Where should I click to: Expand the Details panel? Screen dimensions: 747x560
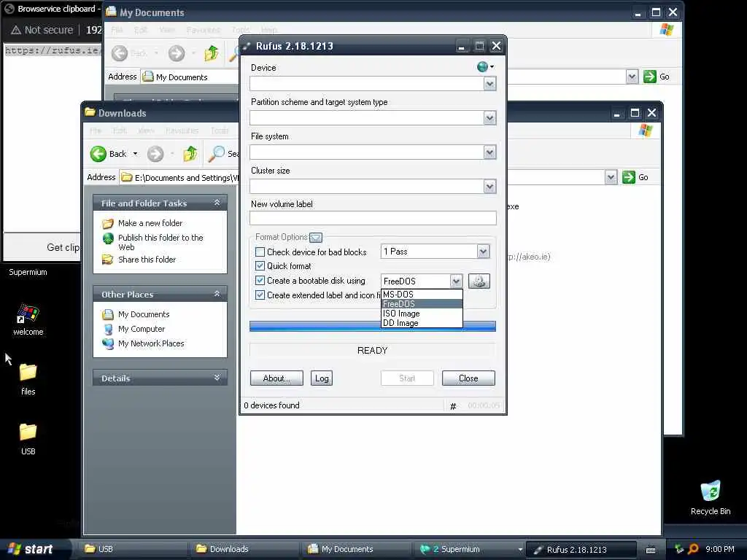[217, 378]
